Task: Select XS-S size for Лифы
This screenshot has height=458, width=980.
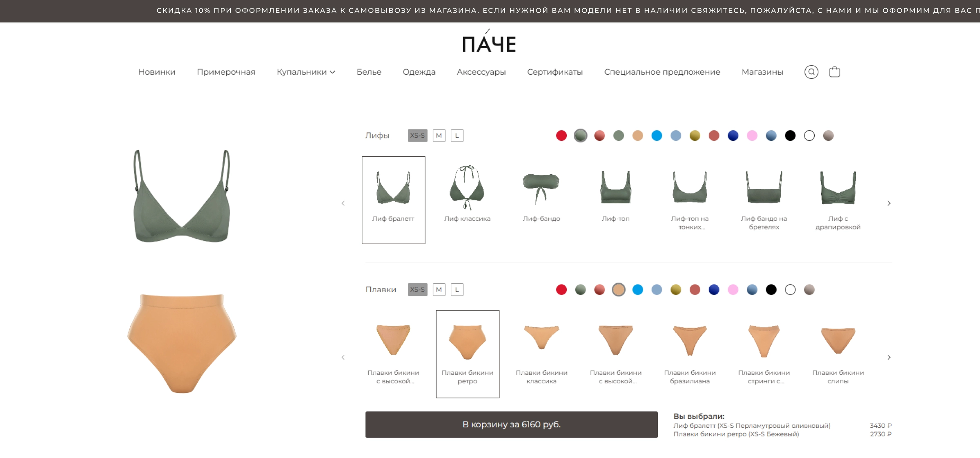Action: [x=417, y=136]
